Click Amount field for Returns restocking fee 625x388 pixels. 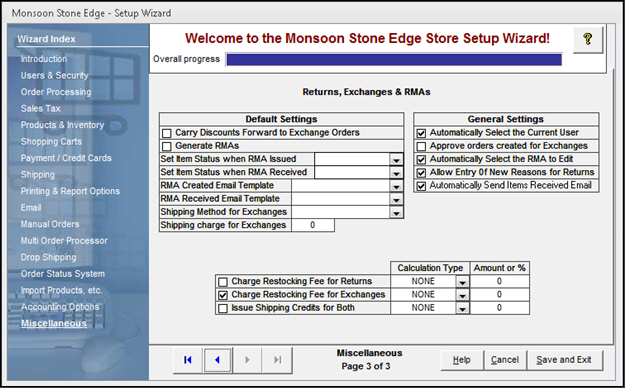point(499,282)
